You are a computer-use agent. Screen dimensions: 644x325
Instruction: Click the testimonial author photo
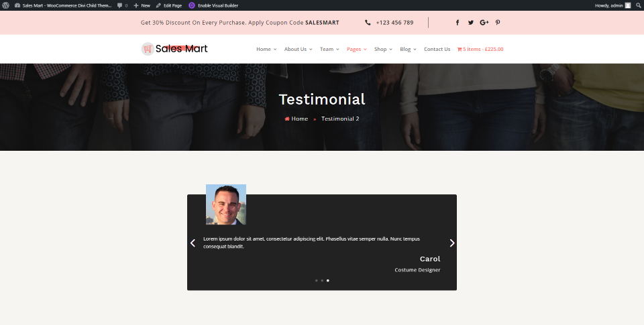(x=226, y=204)
